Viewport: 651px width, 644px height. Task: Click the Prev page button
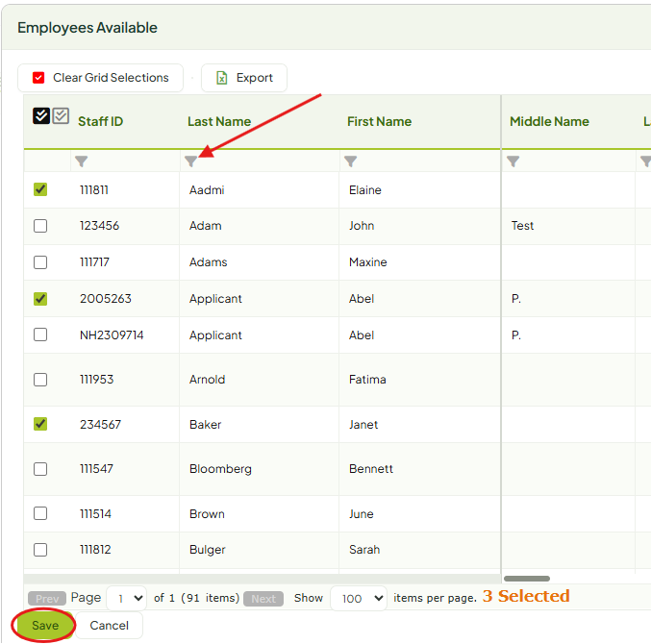[47, 599]
